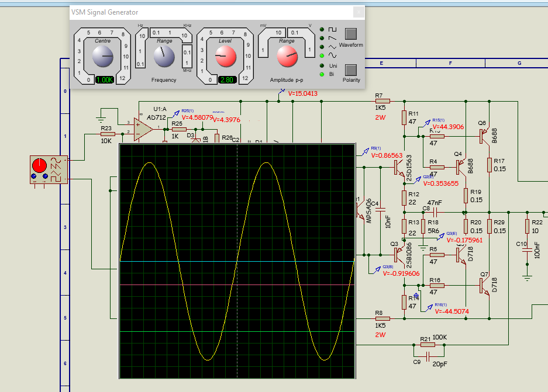Click the red Amplitude Level knob

(225, 57)
